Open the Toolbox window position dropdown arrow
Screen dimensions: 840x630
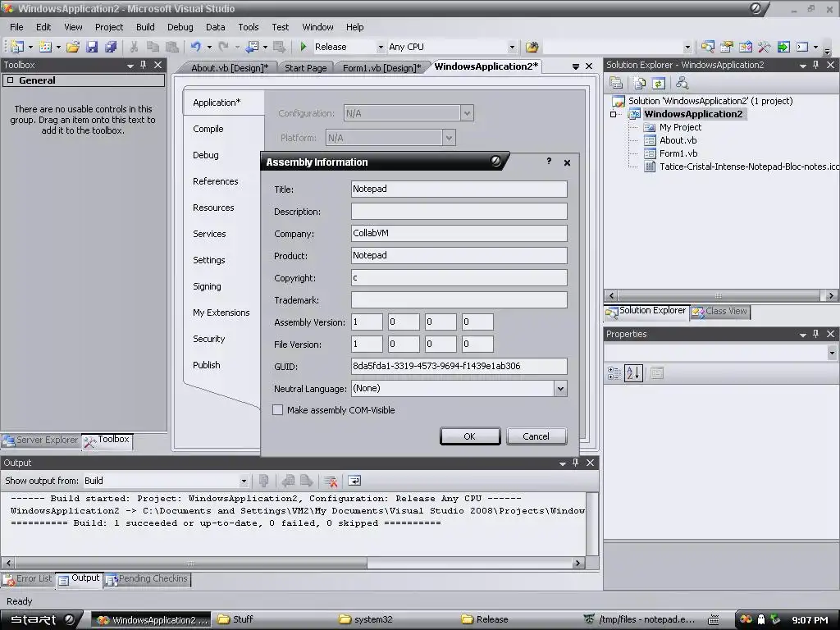130,66
